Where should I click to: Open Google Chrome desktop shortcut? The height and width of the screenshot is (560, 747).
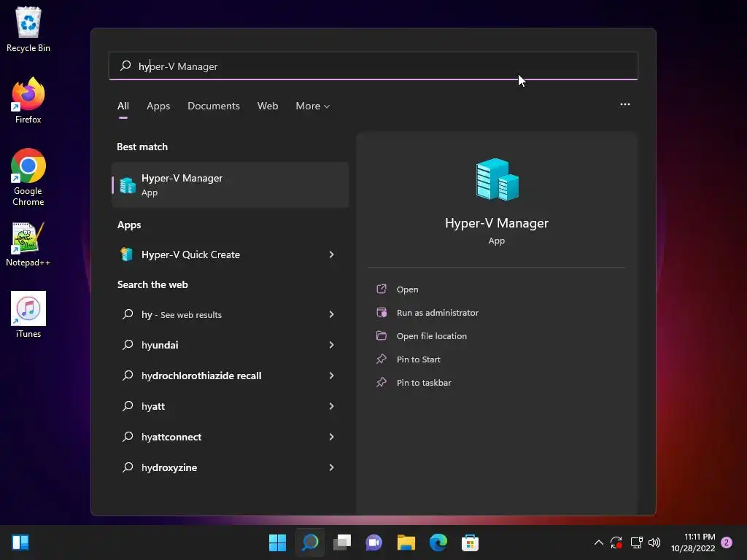(28, 177)
